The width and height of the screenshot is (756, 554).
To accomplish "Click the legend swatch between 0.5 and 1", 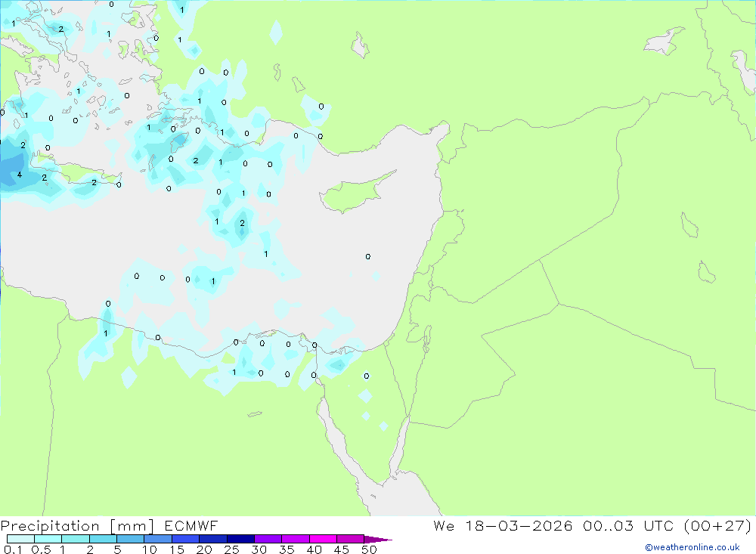I will pos(48,539).
